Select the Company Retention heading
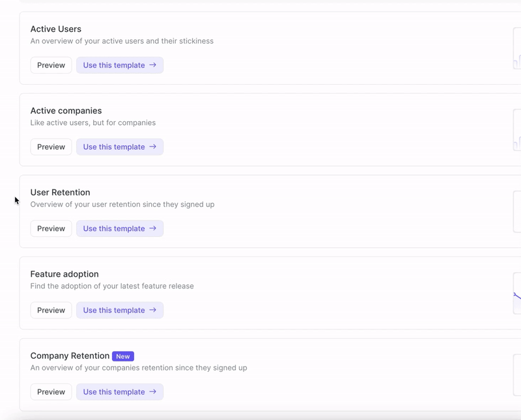Screen dimensions: 521x420 (70, 356)
